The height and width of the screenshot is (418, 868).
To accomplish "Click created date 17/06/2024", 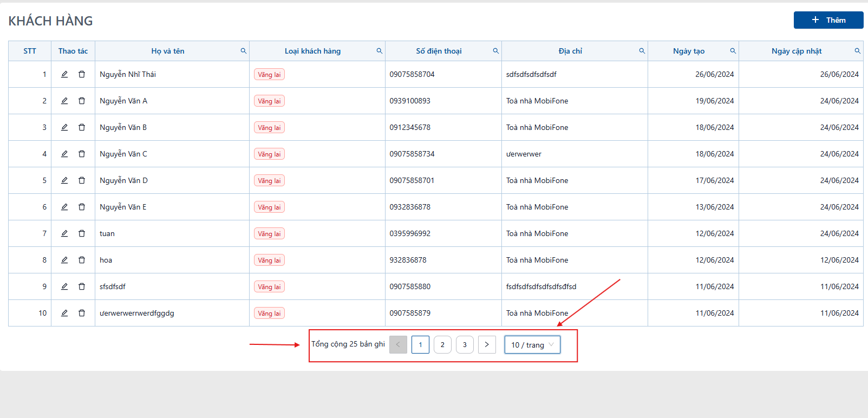I will [x=715, y=180].
